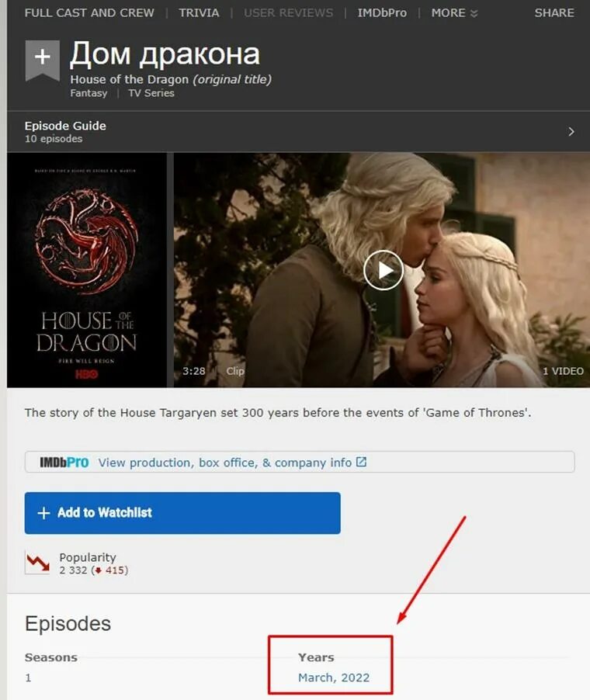The height and width of the screenshot is (700, 590).
Task: Open View production, box office link
Action: point(225,463)
